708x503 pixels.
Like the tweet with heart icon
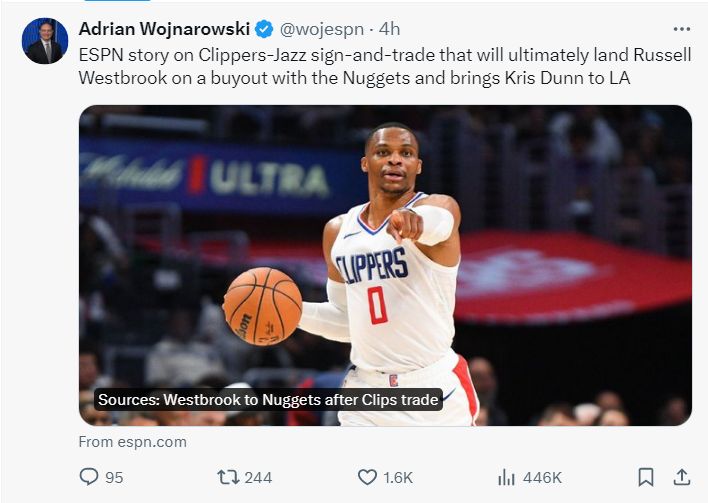tap(367, 477)
